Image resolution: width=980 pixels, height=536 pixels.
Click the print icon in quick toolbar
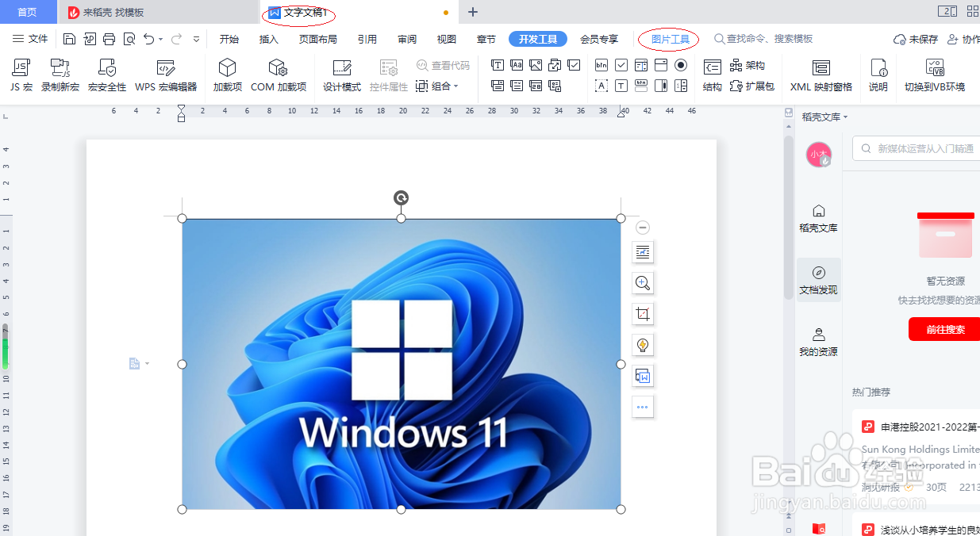(110, 39)
